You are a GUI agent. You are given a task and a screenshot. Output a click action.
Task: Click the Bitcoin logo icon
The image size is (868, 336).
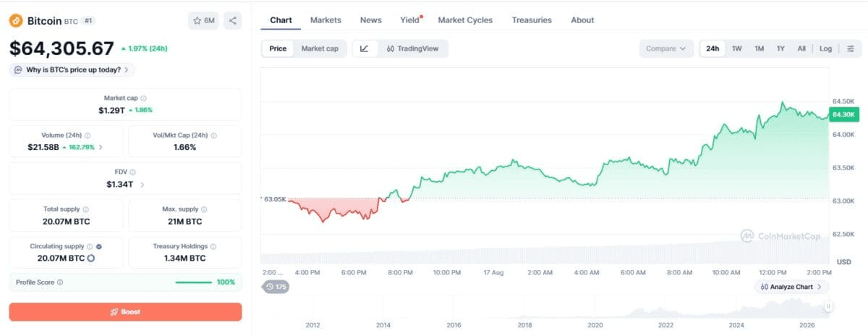[16, 20]
